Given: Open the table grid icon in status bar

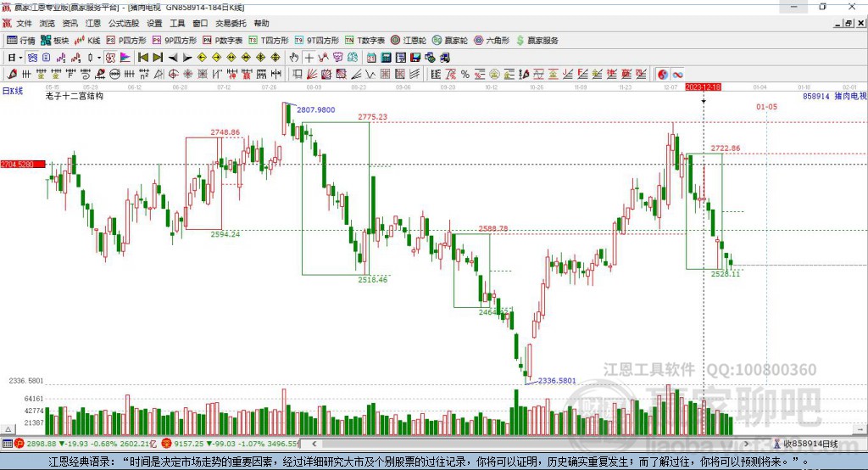Looking at the screenshot, I should click(7, 444).
